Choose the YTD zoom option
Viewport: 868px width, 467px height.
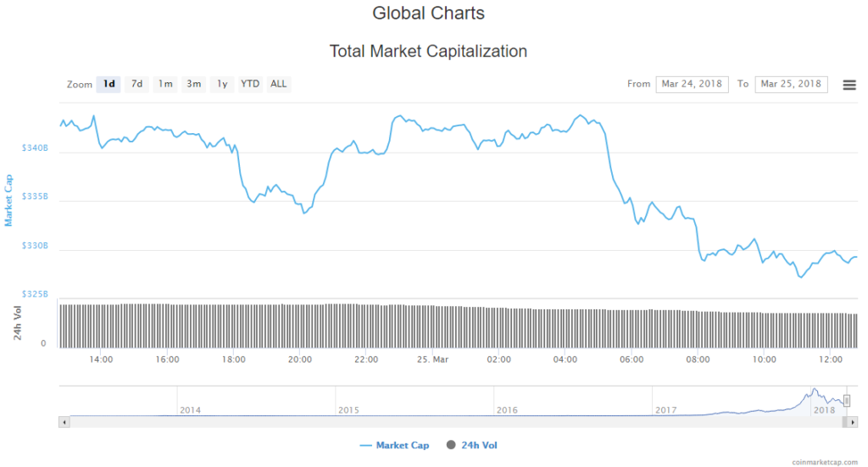click(250, 84)
